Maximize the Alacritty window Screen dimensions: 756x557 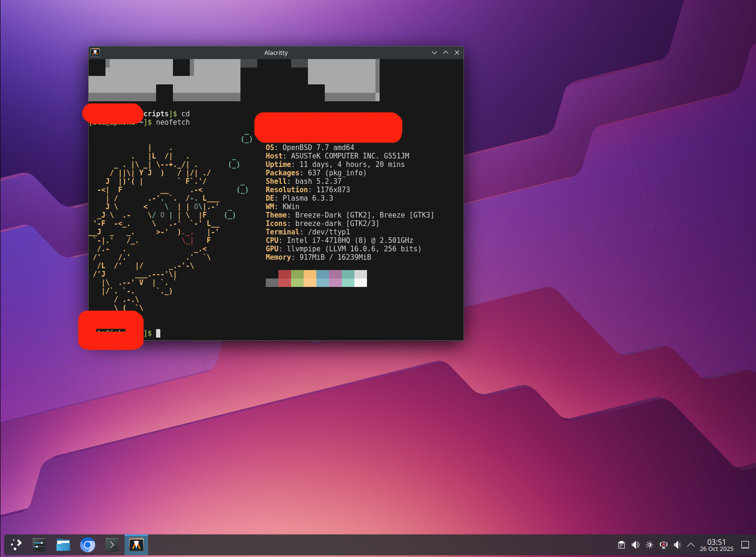pyautogui.click(x=446, y=53)
